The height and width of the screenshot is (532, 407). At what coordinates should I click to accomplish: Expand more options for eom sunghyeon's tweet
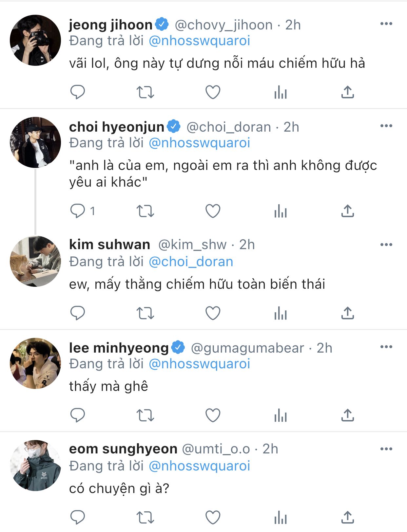point(386,449)
